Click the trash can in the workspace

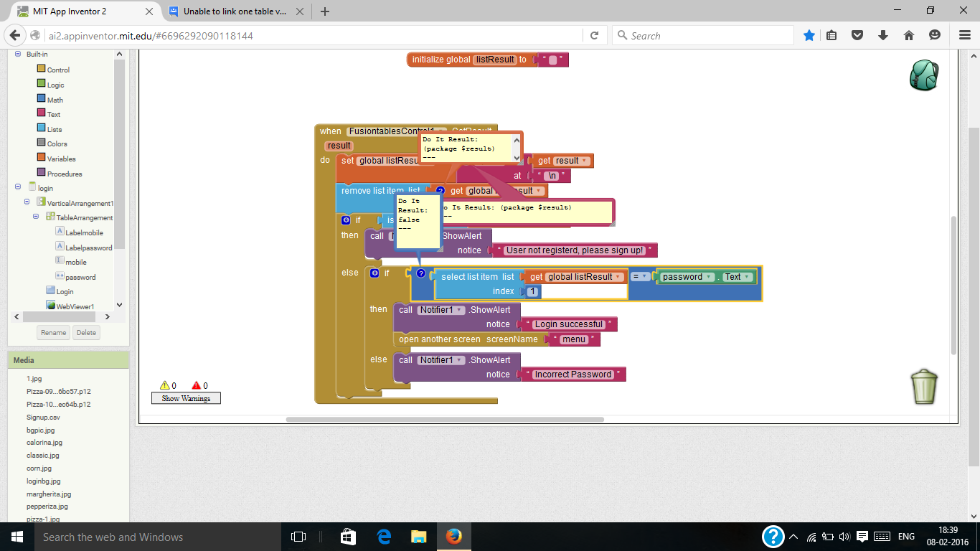925,387
